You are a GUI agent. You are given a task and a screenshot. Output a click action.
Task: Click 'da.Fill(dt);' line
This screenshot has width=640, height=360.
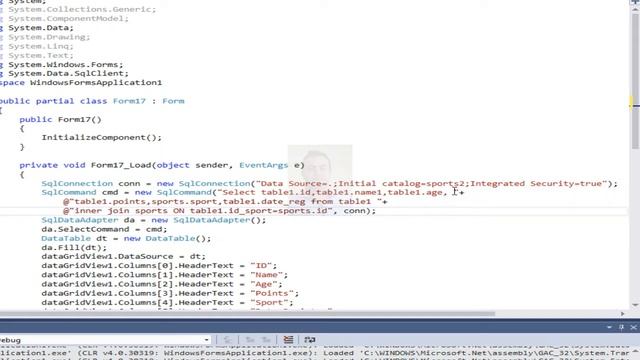click(x=74, y=248)
